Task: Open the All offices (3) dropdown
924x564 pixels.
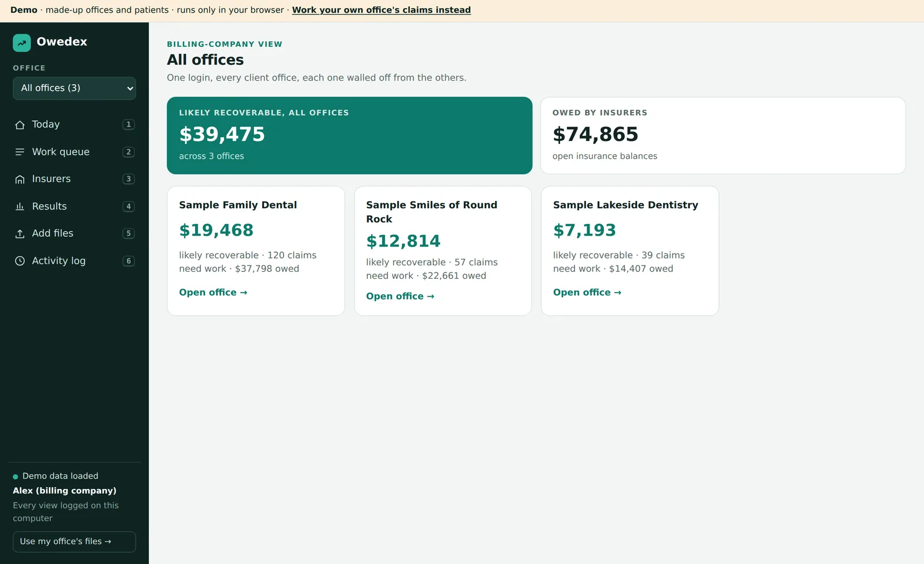Action: [74, 88]
